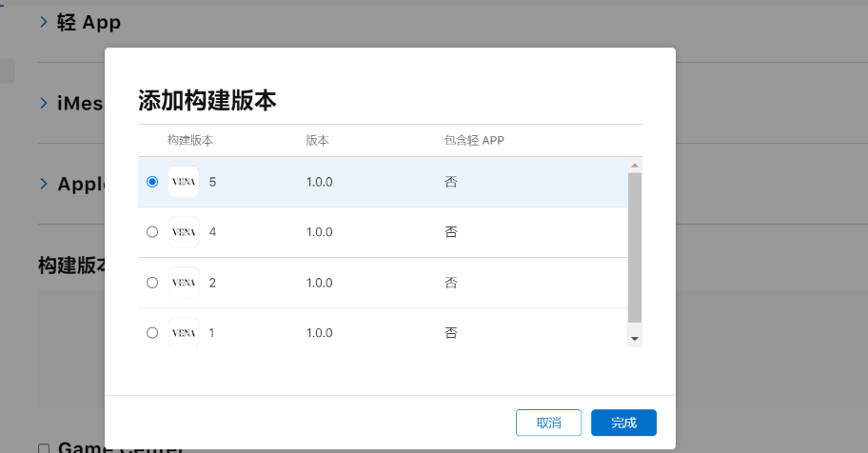
Task: Click the VENA app icon for build 2
Action: tap(184, 283)
